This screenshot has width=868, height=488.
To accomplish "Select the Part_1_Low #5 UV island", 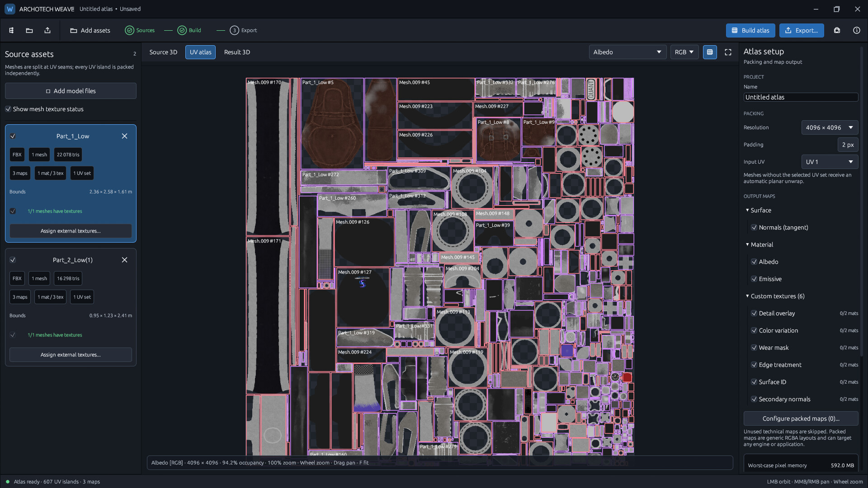I will (x=332, y=124).
